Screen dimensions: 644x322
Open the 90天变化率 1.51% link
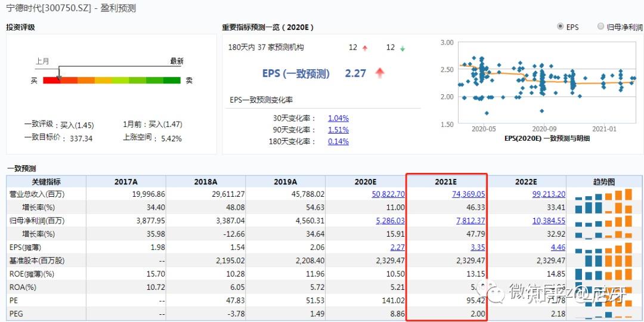pyautogui.click(x=339, y=130)
